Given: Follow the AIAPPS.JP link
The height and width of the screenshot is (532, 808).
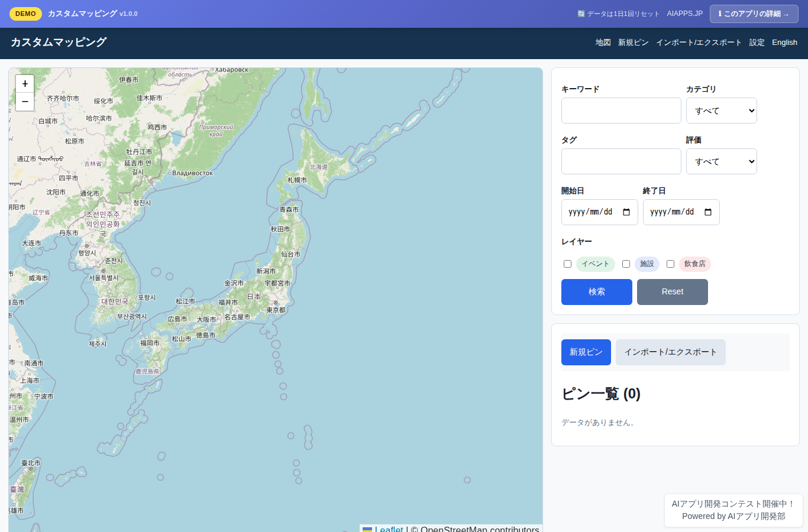Looking at the screenshot, I should click(685, 14).
